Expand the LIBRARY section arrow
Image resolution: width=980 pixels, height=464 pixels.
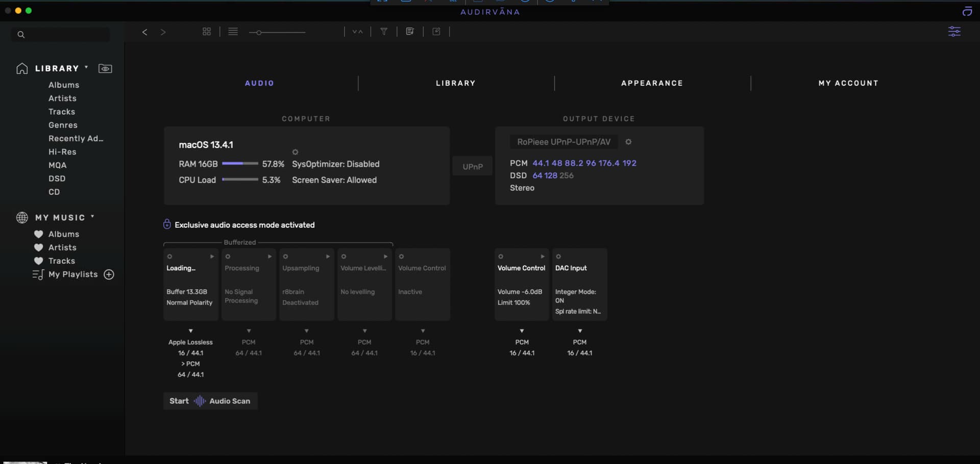86,67
